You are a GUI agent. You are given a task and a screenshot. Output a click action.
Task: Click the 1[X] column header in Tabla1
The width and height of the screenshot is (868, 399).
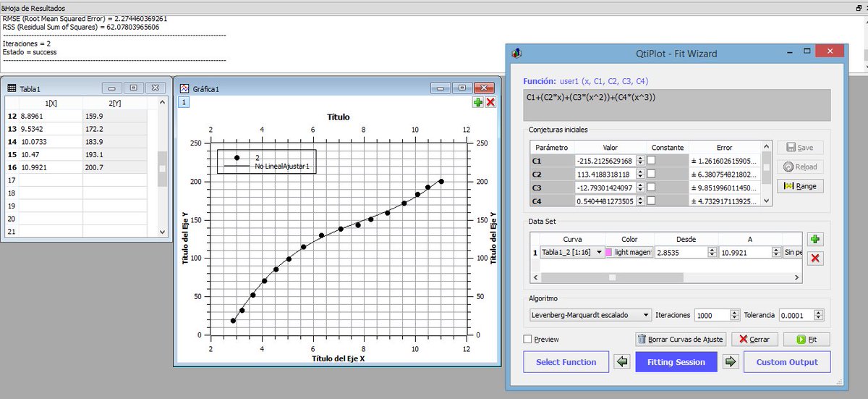tap(51, 104)
